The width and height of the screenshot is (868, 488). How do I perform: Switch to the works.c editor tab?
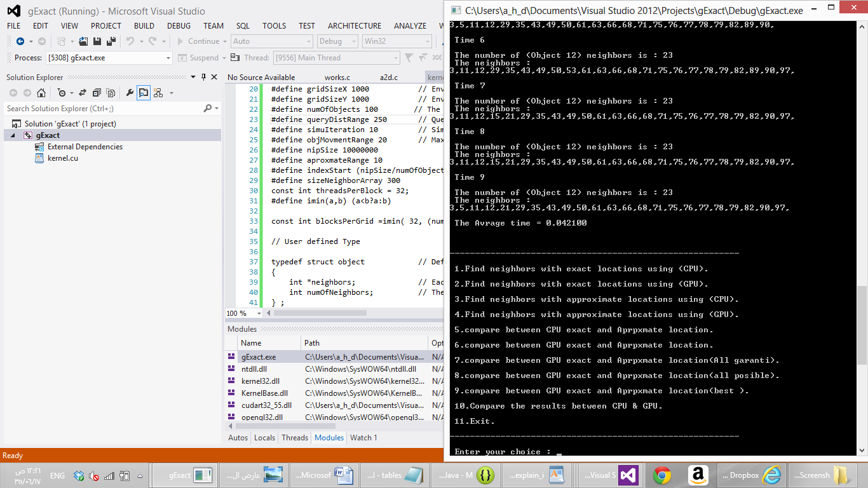[337, 78]
